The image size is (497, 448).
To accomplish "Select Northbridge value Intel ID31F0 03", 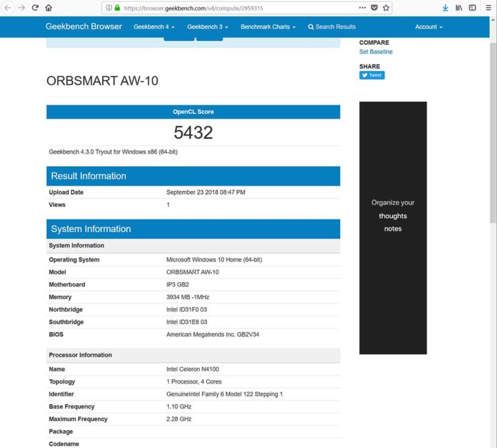I will click(186, 310).
